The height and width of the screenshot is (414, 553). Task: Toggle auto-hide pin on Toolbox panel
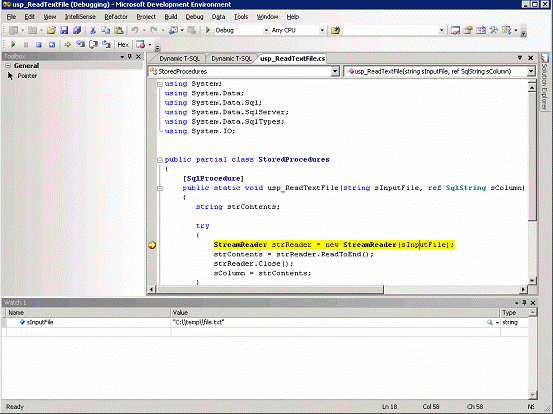(x=130, y=56)
